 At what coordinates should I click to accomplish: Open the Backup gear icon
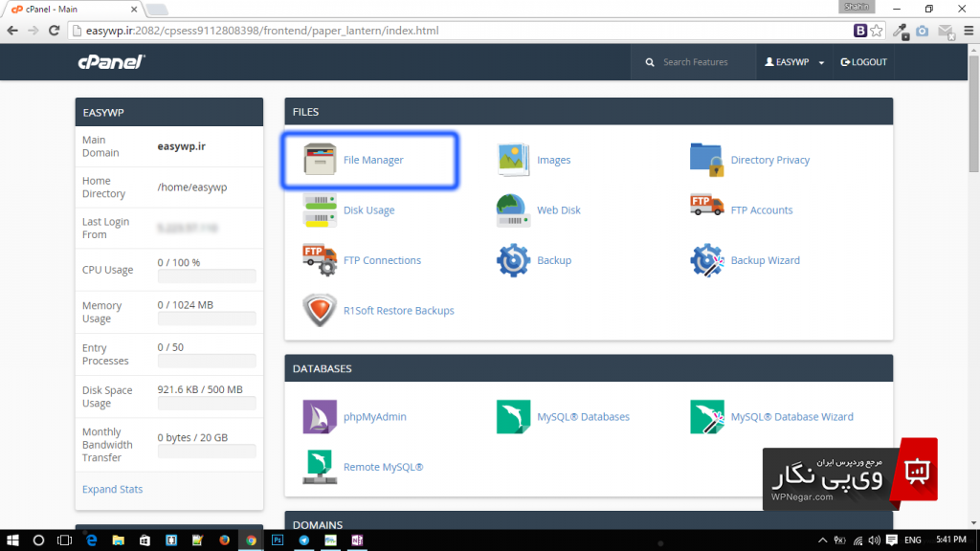click(513, 260)
